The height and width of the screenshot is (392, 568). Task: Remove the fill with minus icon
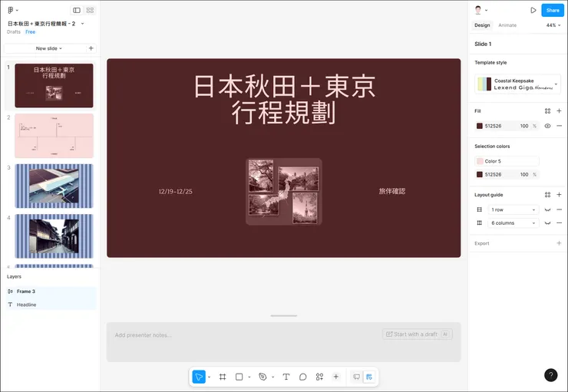pyautogui.click(x=559, y=126)
